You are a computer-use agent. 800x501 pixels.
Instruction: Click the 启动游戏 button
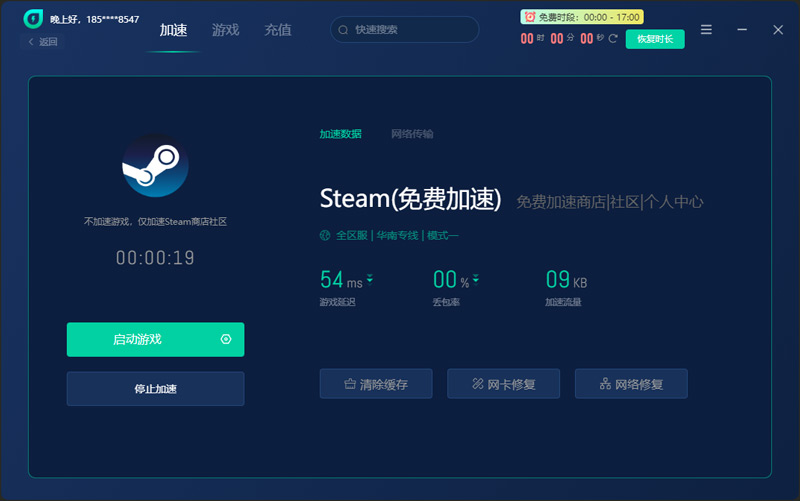coord(156,339)
